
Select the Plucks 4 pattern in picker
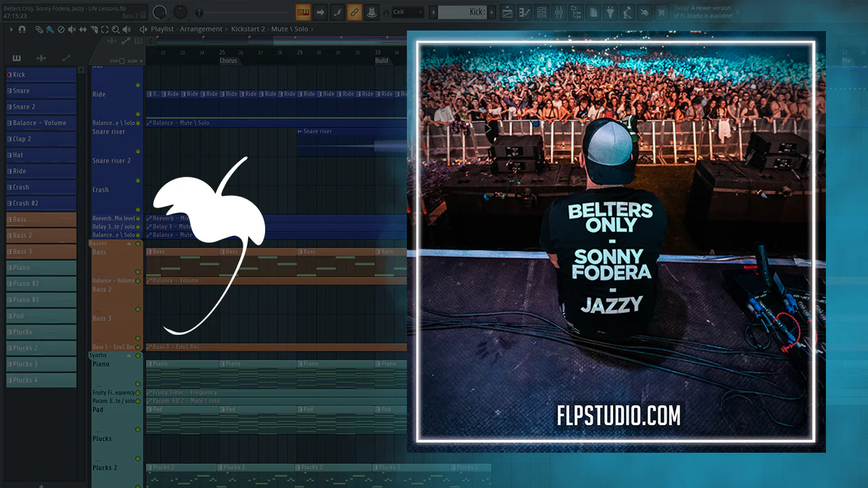pyautogui.click(x=41, y=380)
